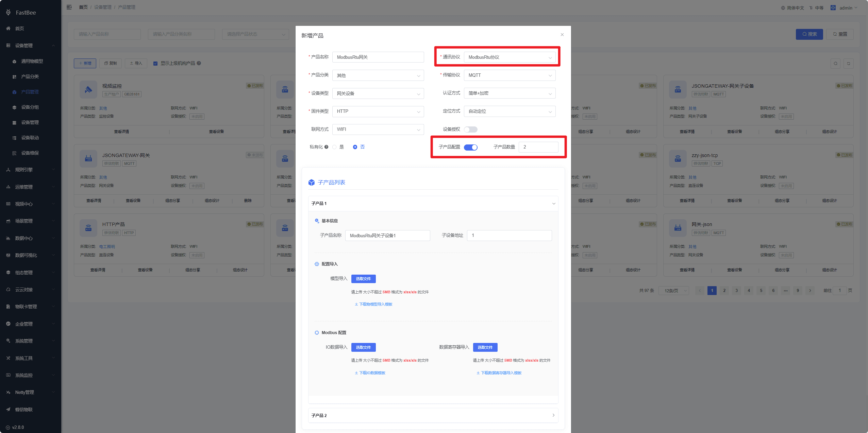Toggle the 设备授权 switch
Screen dimensions: 868x433
(471, 129)
